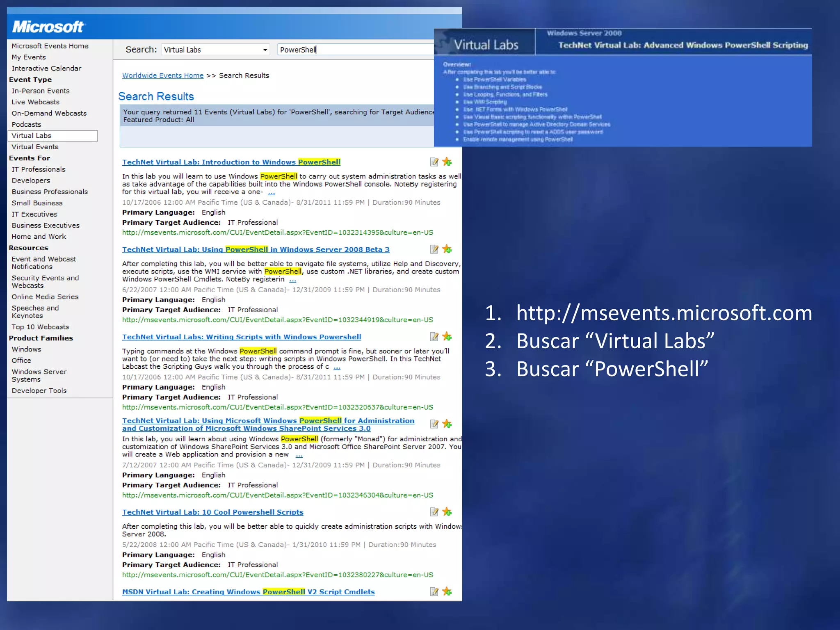
Task: Click the add-to-favorites star for Introduction to Windows PowerShell
Action: click(447, 162)
